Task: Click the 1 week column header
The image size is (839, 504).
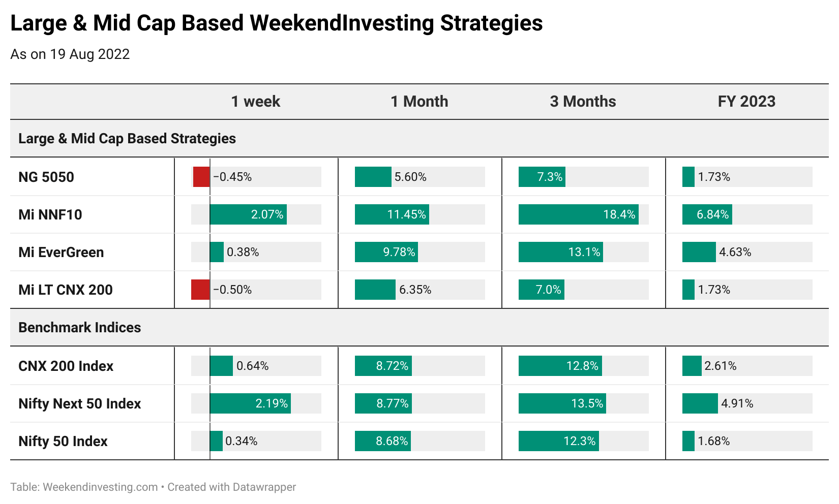Action: (256, 102)
